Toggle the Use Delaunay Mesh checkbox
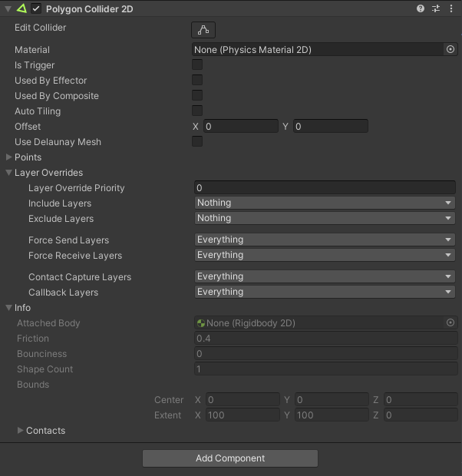462x476 pixels. click(197, 141)
